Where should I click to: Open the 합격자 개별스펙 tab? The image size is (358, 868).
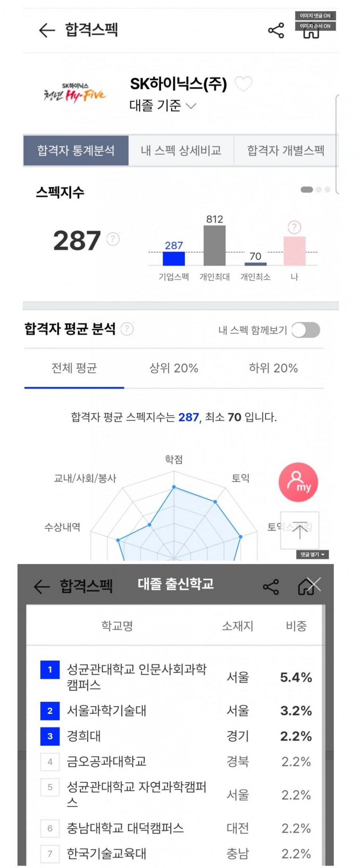(286, 151)
